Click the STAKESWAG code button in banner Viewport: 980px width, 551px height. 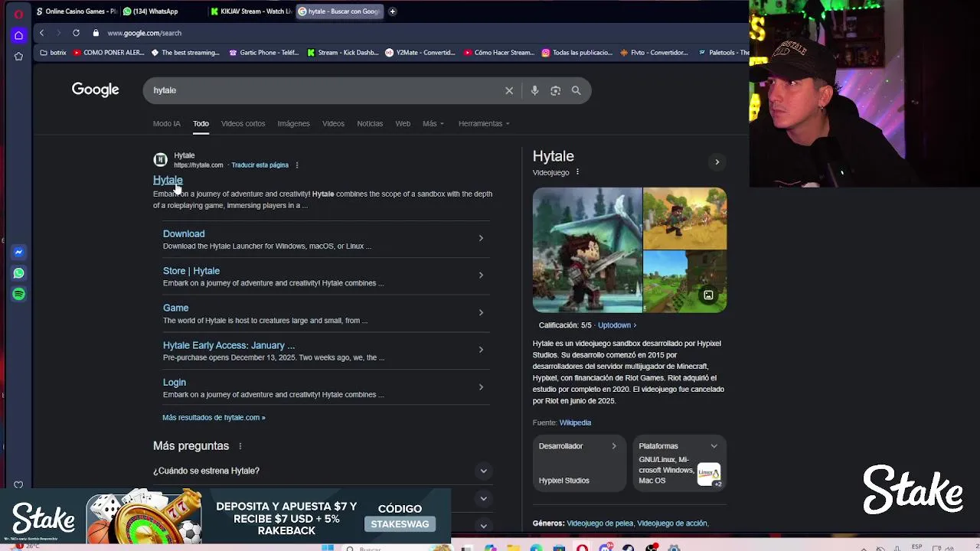click(400, 524)
